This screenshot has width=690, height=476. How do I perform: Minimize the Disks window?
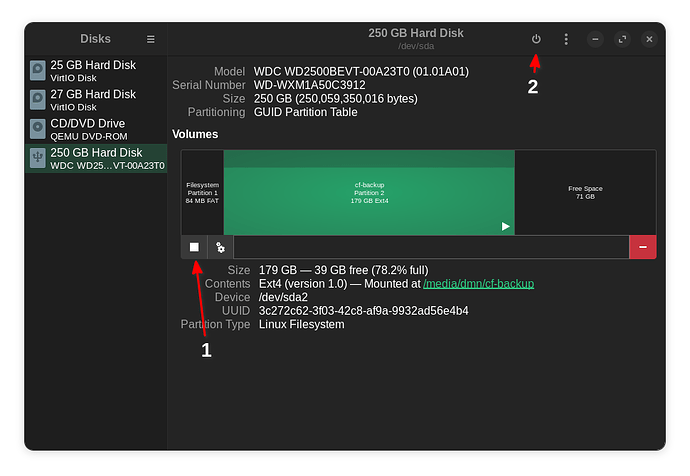pyautogui.click(x=595, y=39)
